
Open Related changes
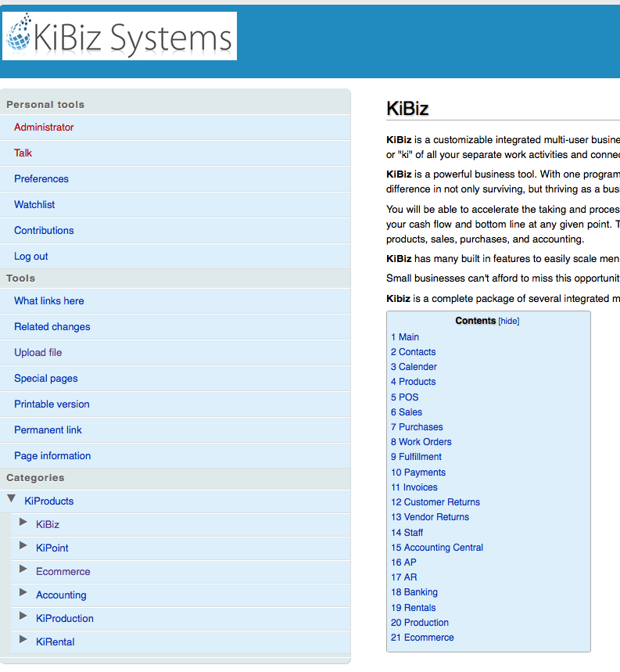52,326
